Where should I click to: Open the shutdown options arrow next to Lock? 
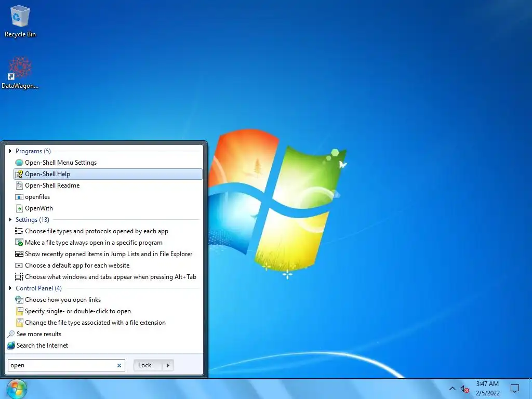point(168,365)
